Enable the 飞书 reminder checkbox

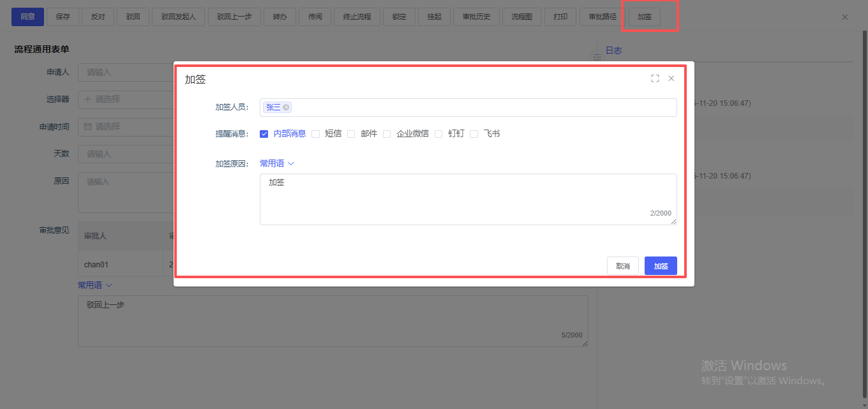click(x=474, y=134)
